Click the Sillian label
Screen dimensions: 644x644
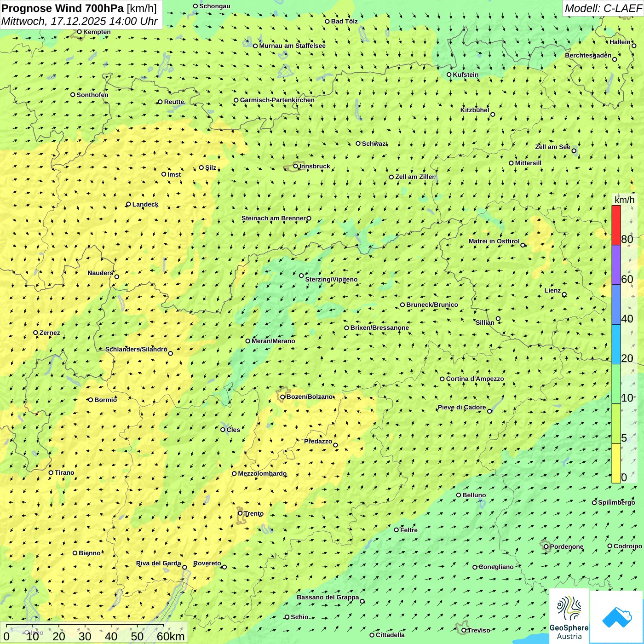click(x=485, y=322)
